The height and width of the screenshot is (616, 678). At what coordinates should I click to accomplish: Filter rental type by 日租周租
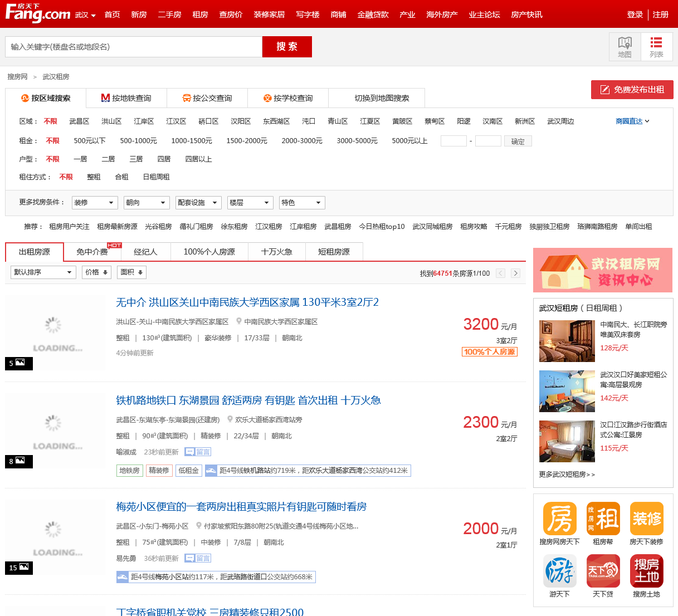tap(156, 177)
